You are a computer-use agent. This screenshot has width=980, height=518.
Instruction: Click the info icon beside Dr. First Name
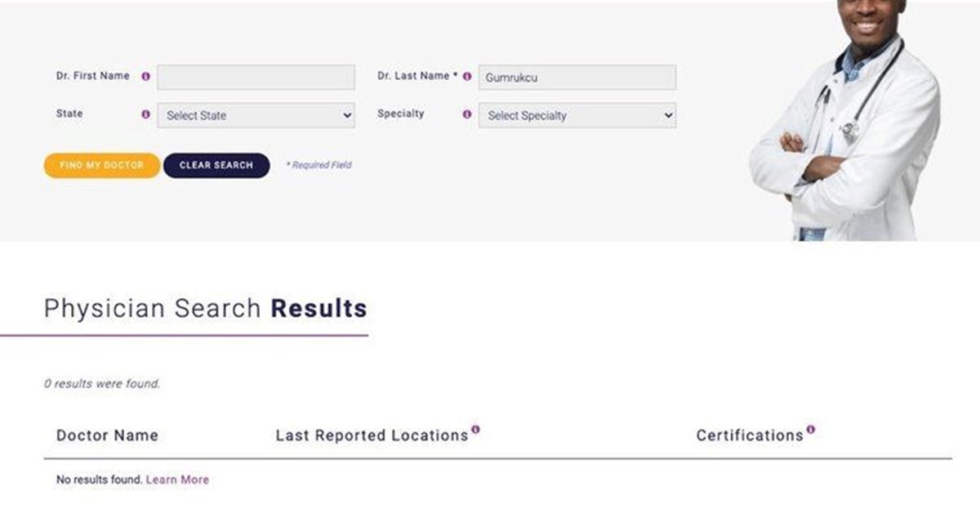pyautogui.click(x=145, y=77)
